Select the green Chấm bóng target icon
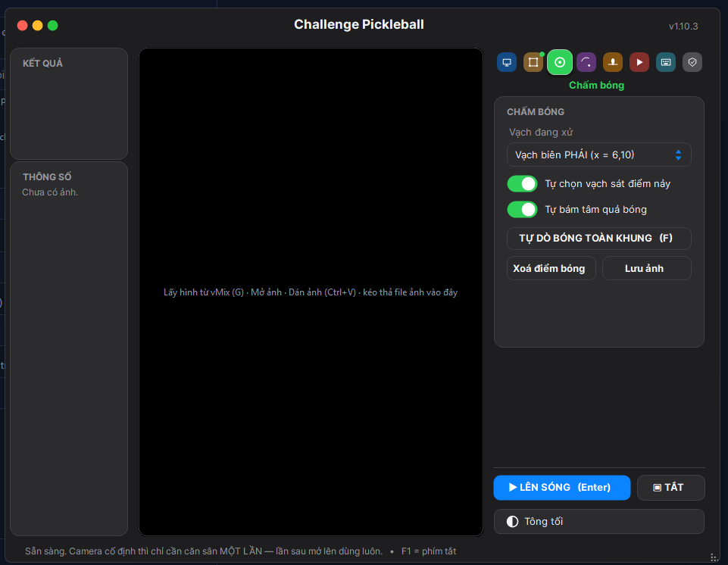Screen dimensions: 728x565 [x=560, y=62]
